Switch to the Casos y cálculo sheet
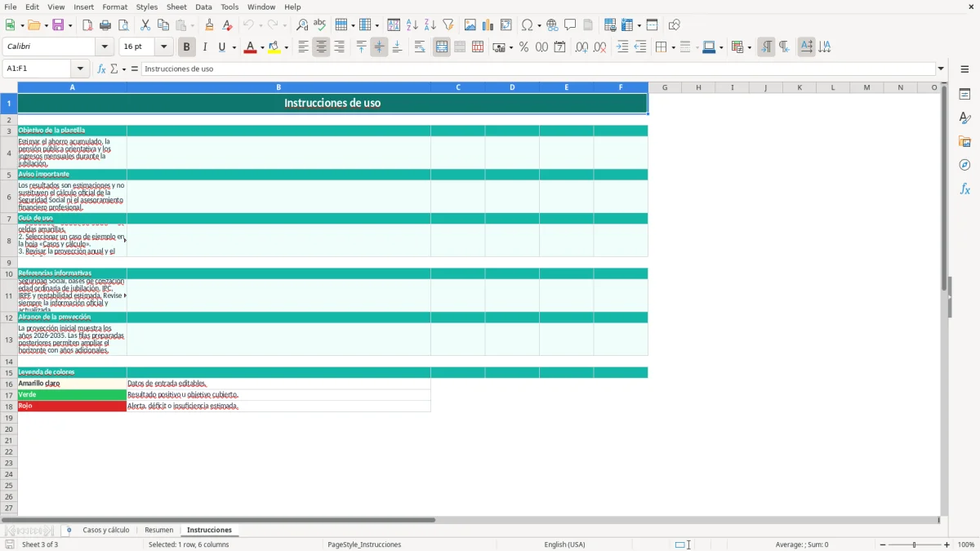 (x=106, y=530)
